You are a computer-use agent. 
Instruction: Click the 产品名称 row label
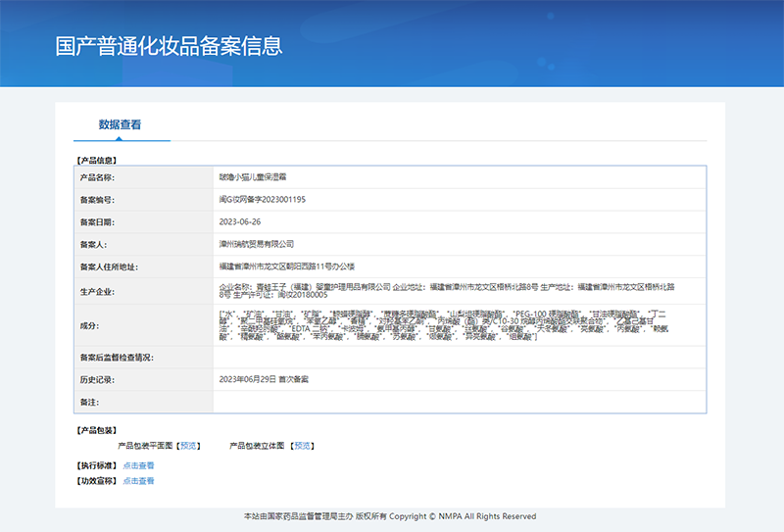click(x=97, y=177)
